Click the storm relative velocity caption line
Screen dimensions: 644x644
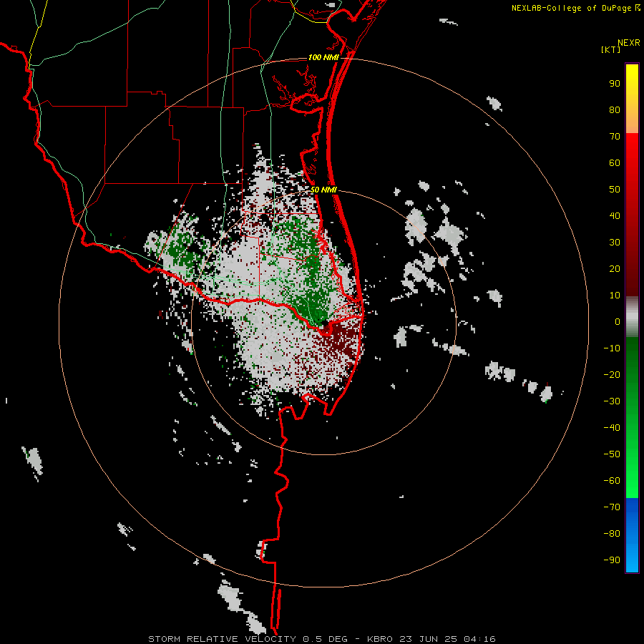point(321,639)
